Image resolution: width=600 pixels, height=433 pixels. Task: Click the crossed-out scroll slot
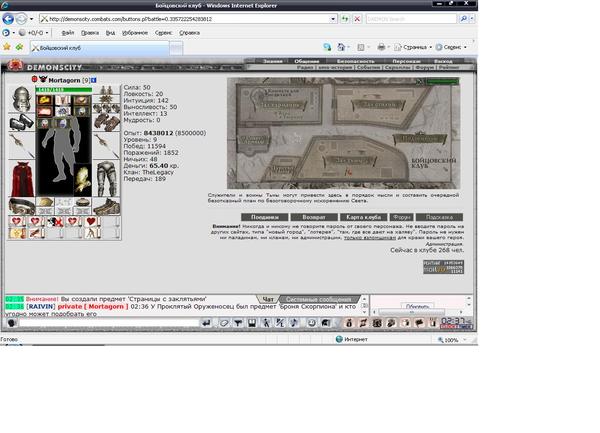pos(55,221)
